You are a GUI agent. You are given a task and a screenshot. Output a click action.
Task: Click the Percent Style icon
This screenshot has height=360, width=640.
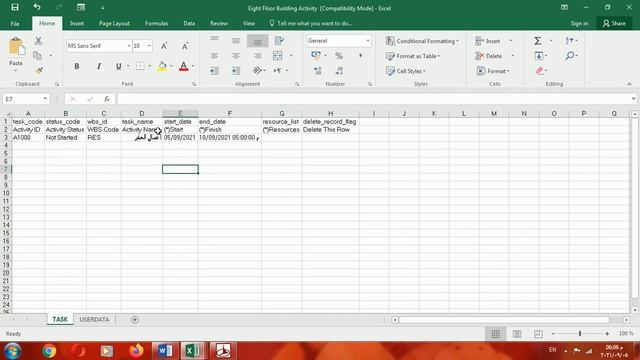tap(339, 56)
